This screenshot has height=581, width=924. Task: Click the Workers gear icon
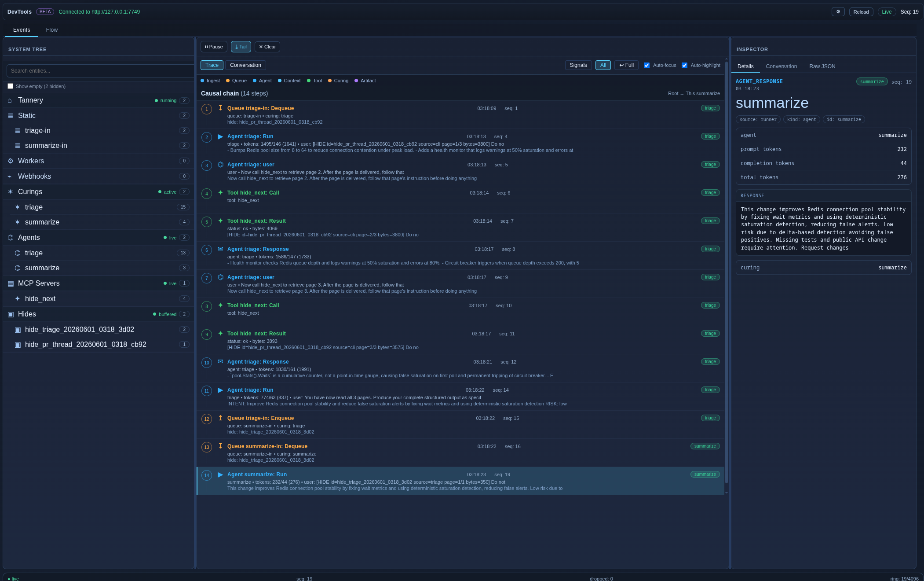[x=11, y=161]
